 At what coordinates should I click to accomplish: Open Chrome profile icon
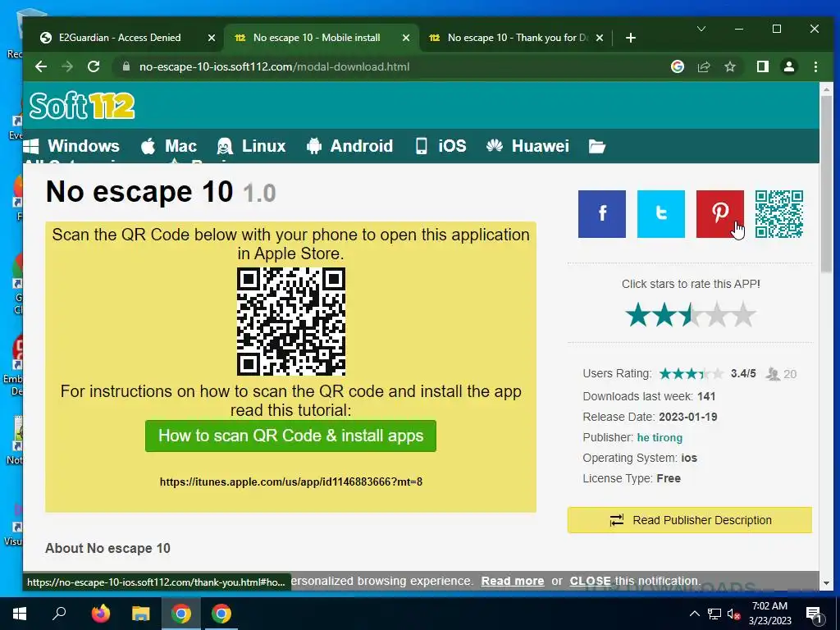(x=788, y=66)
